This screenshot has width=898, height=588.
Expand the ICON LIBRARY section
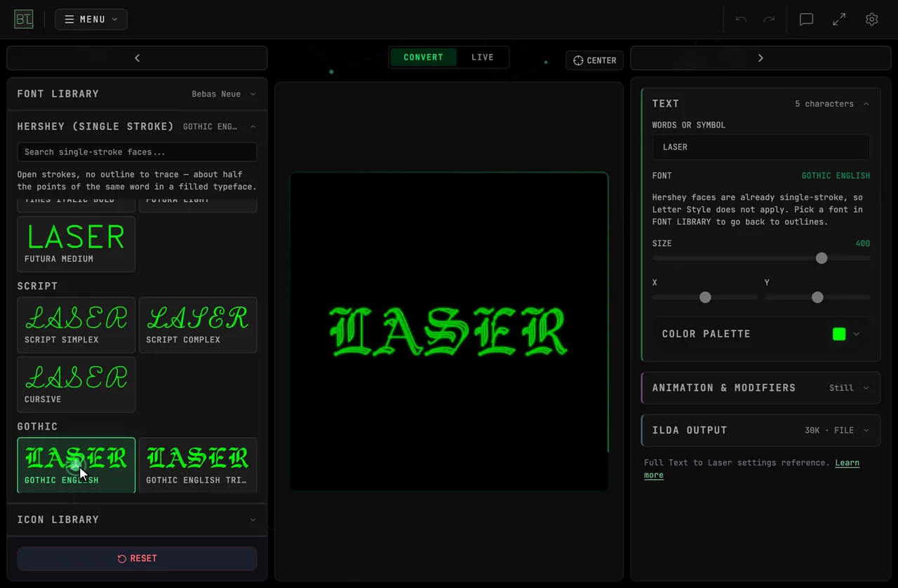pos(137,520)
